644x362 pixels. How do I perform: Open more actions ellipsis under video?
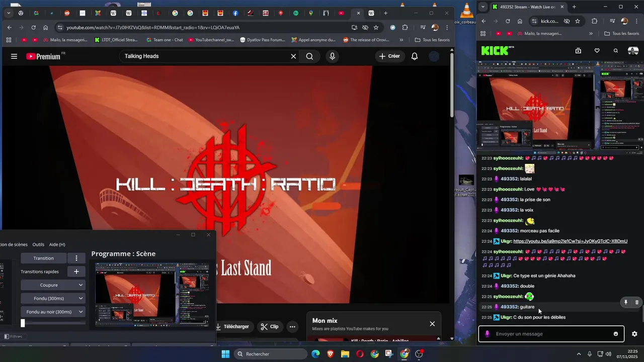click(292, 326)
